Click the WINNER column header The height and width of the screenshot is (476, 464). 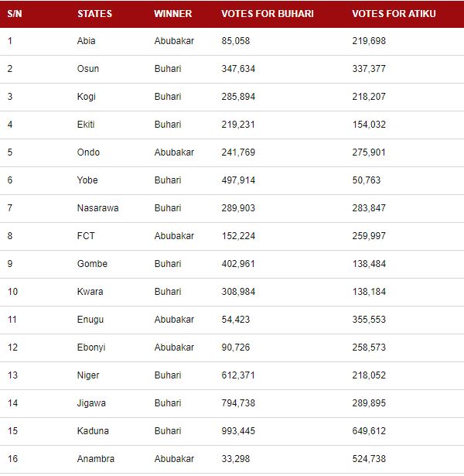pos(172,14)
